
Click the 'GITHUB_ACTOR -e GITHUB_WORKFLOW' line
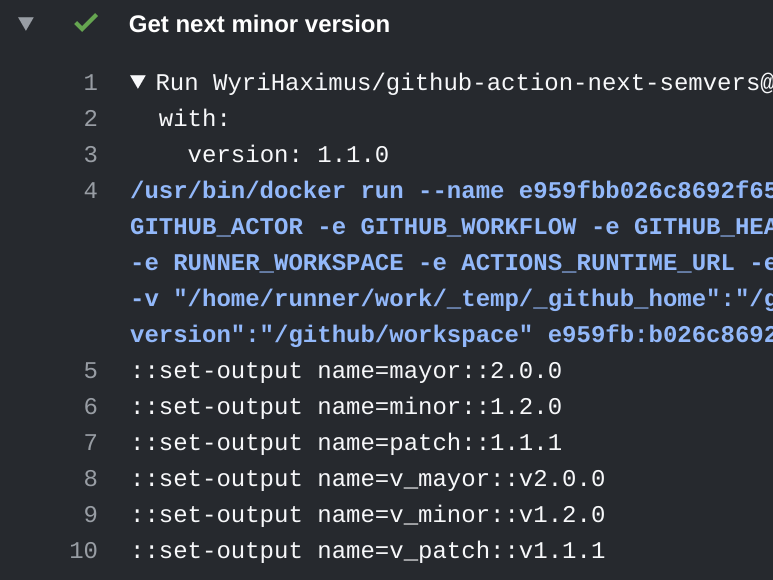coord(452,227)
